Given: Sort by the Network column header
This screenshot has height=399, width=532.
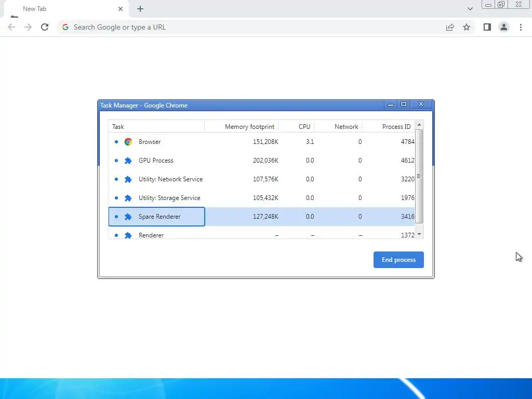Looking at the screenshot, I should pyautogui.click(x=338, y=127).
